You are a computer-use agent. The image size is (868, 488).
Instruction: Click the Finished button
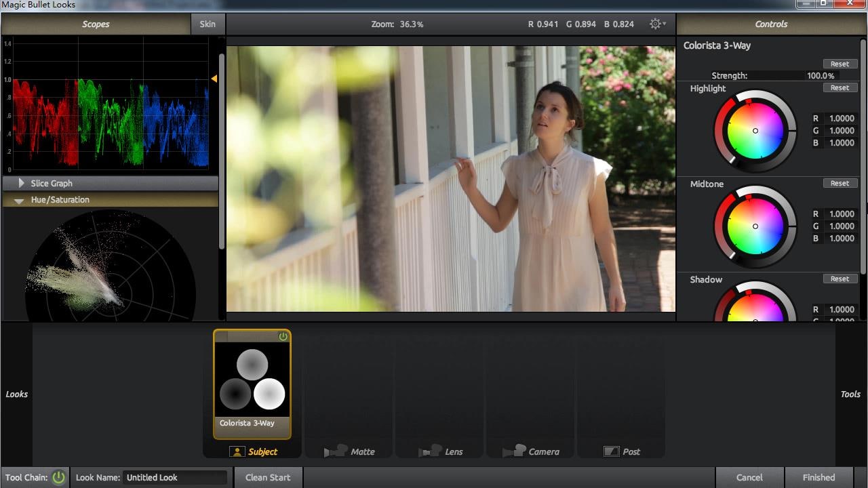pos(818,477)
